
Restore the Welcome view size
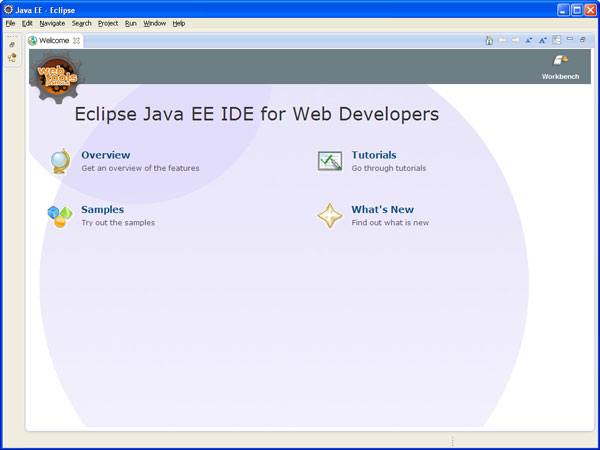tap(582, 39)
